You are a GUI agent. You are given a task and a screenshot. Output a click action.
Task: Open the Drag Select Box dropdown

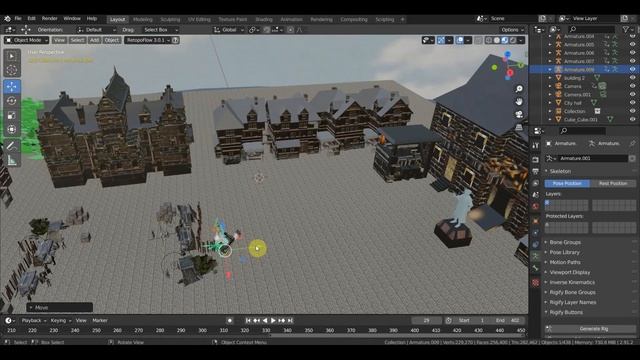pos(160,30)
